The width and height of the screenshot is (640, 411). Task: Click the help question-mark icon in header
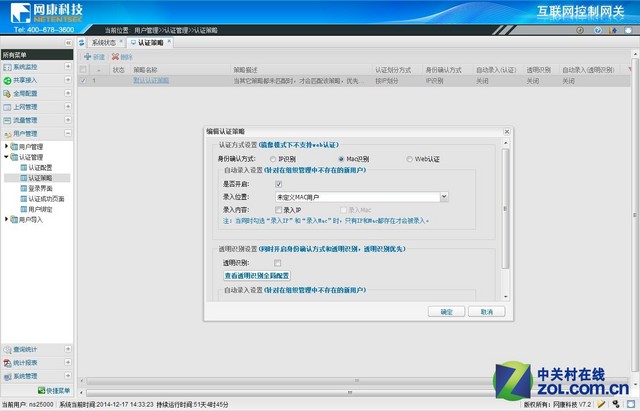(x=598, y=30)
